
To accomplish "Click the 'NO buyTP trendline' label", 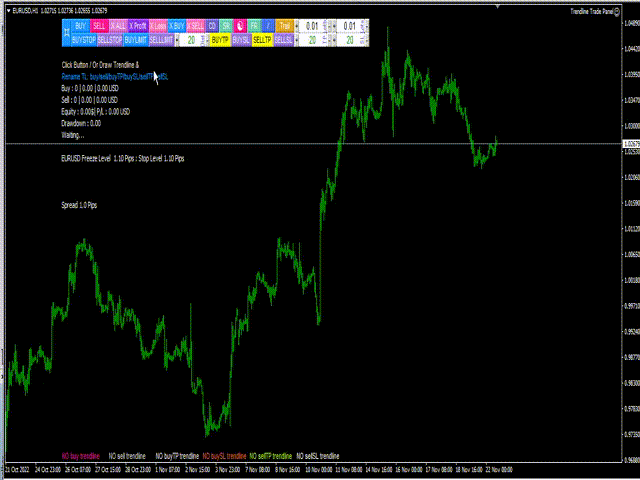I will [177, 456].
